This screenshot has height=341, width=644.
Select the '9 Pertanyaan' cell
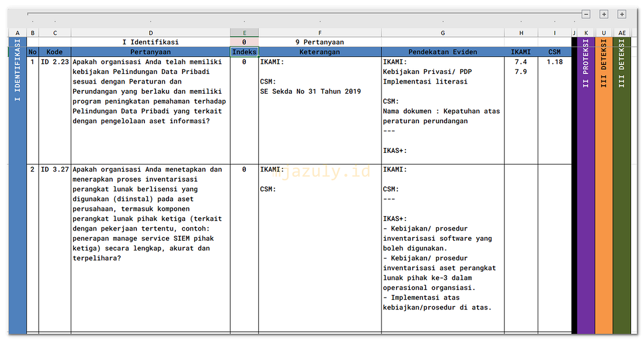[320, 42]
